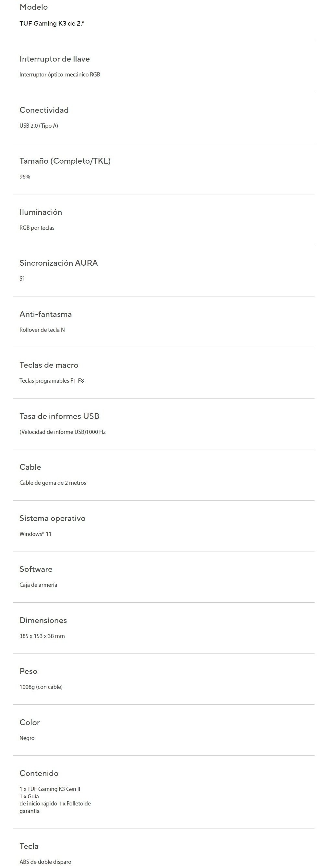Select the 96% size value
Viewport: 321px width, 868px height.
[x=25, y=177]
